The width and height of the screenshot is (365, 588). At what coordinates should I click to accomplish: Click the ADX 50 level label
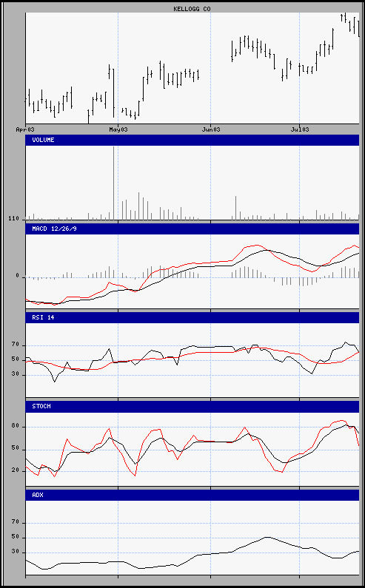point(16,537)
